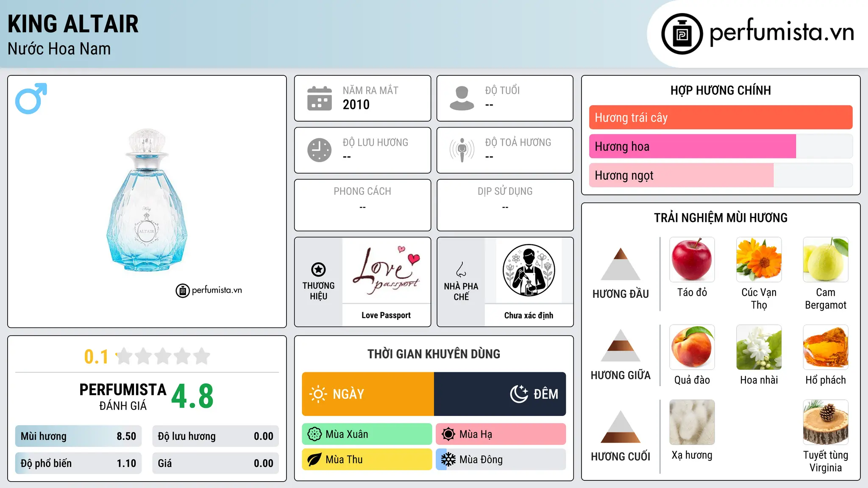Viewport: 868px width, 488px height.
Task: Select the Táo đỏ note image
Action: point(692,260)
